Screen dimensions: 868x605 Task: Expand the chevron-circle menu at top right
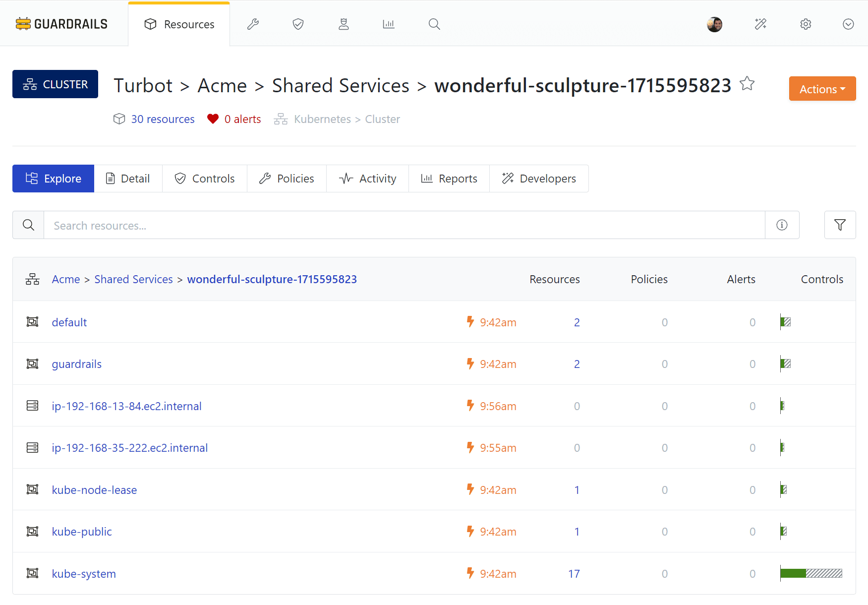[848, 24]
